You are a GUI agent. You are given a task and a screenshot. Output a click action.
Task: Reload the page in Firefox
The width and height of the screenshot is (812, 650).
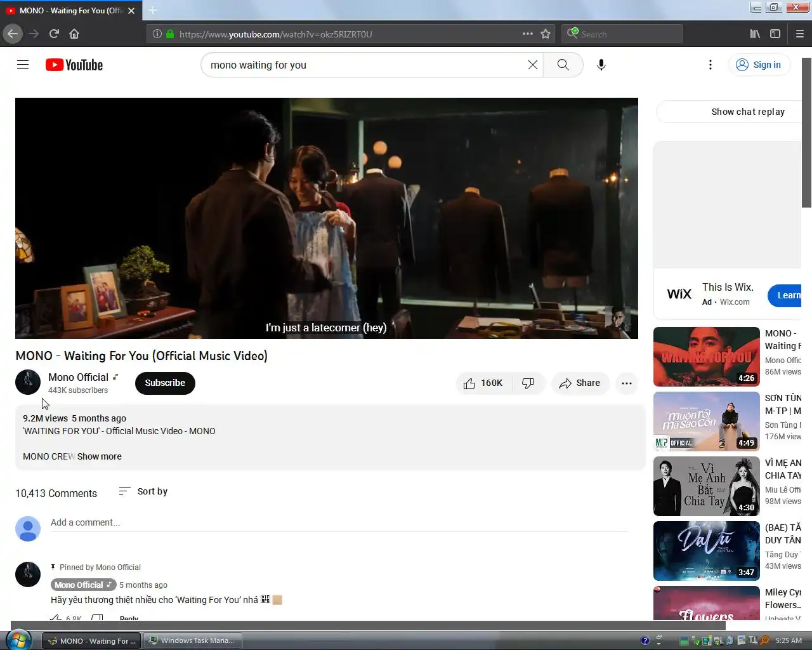(54, 34)
